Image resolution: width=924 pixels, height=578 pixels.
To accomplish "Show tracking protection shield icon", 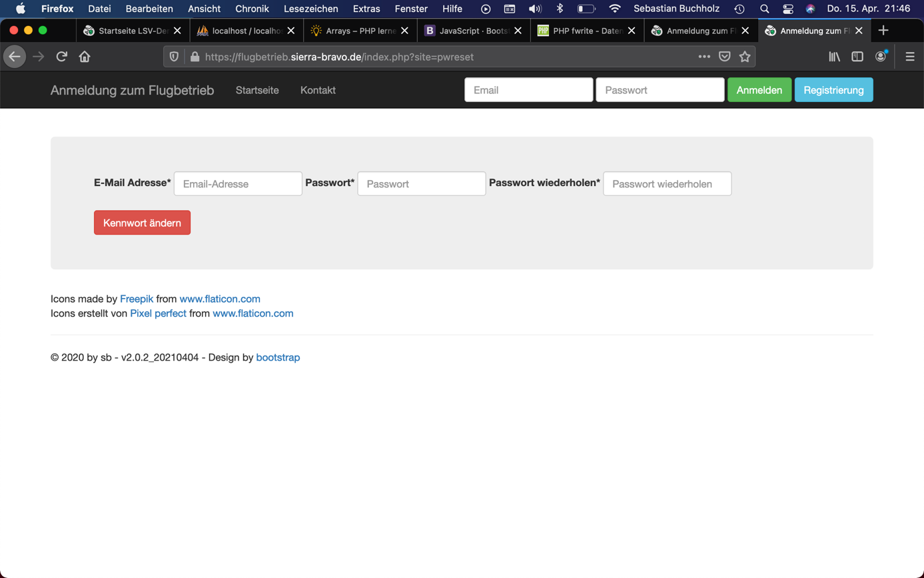I will point(174,57).
